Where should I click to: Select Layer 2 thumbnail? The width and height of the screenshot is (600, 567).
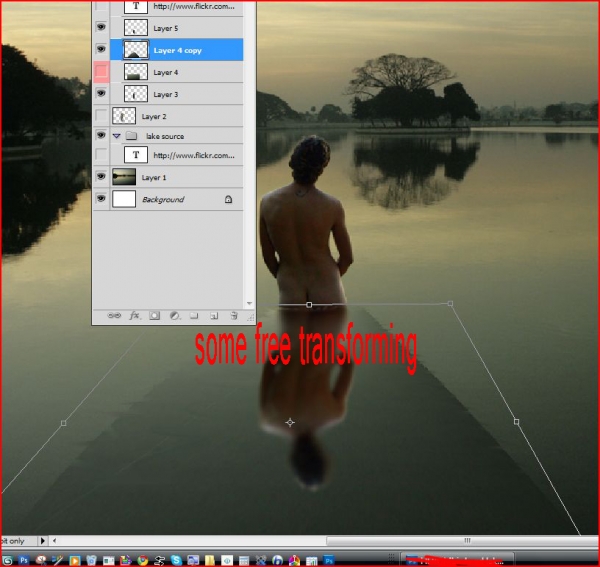(x=124, y=116)
